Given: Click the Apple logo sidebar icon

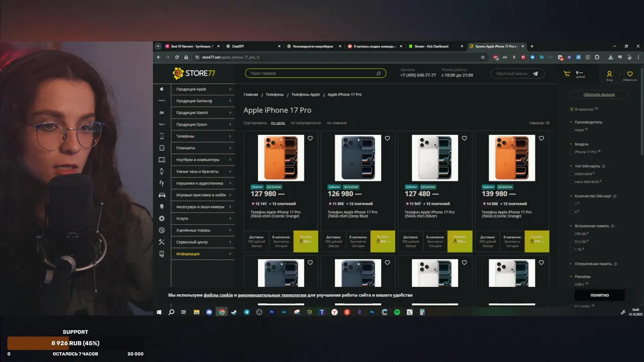Looking at the screenshot, I should pos(162,89).
